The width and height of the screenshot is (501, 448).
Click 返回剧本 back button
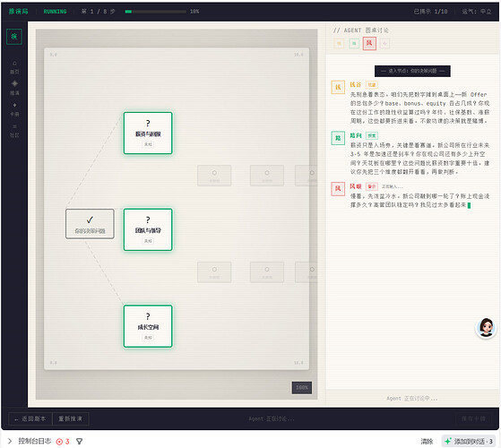click(x=30, y=418)
